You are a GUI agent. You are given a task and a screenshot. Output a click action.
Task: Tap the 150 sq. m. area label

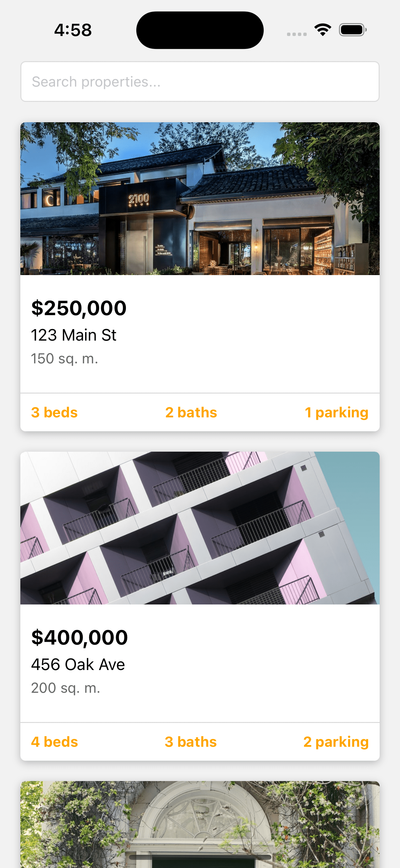coord(64,359)
